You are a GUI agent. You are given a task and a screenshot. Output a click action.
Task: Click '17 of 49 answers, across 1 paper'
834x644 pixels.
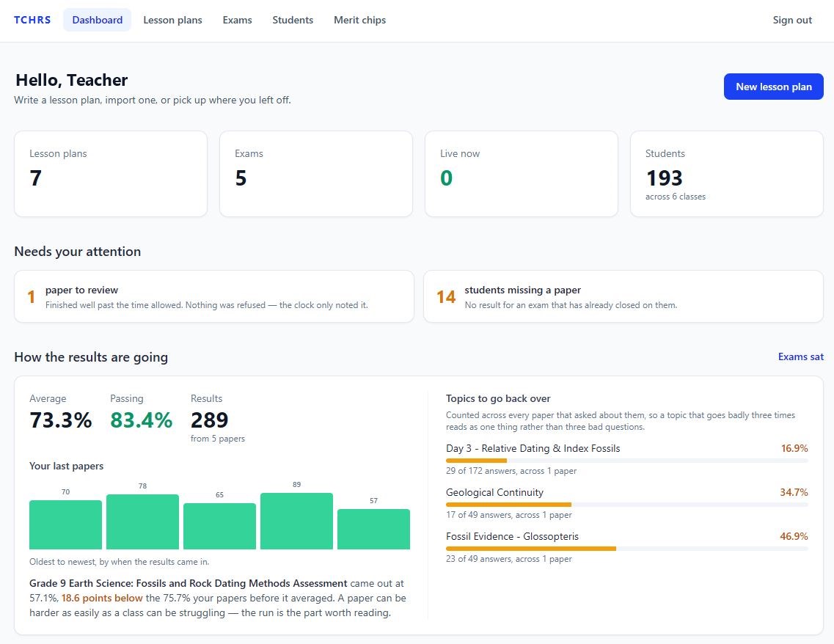coord(509,515)
